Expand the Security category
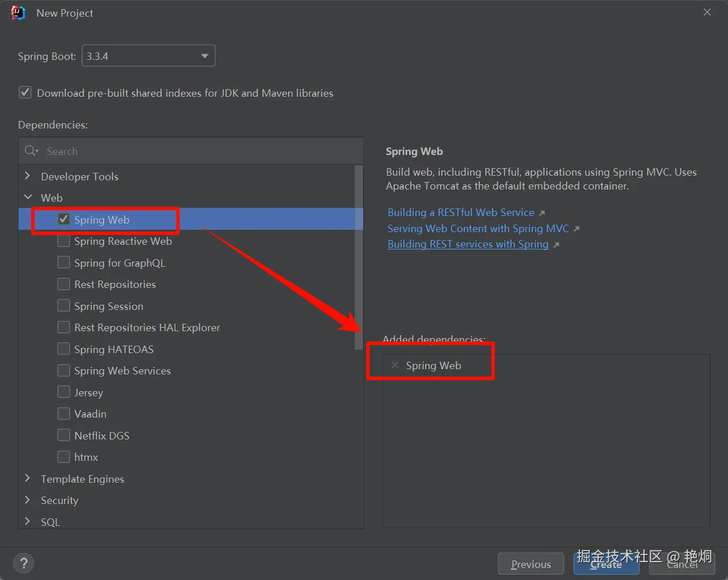 click(28, 499)
